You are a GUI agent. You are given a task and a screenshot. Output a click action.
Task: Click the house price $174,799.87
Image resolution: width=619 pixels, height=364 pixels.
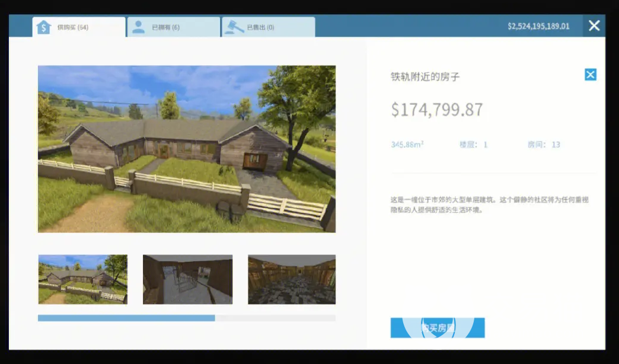(x=437, y=110)
